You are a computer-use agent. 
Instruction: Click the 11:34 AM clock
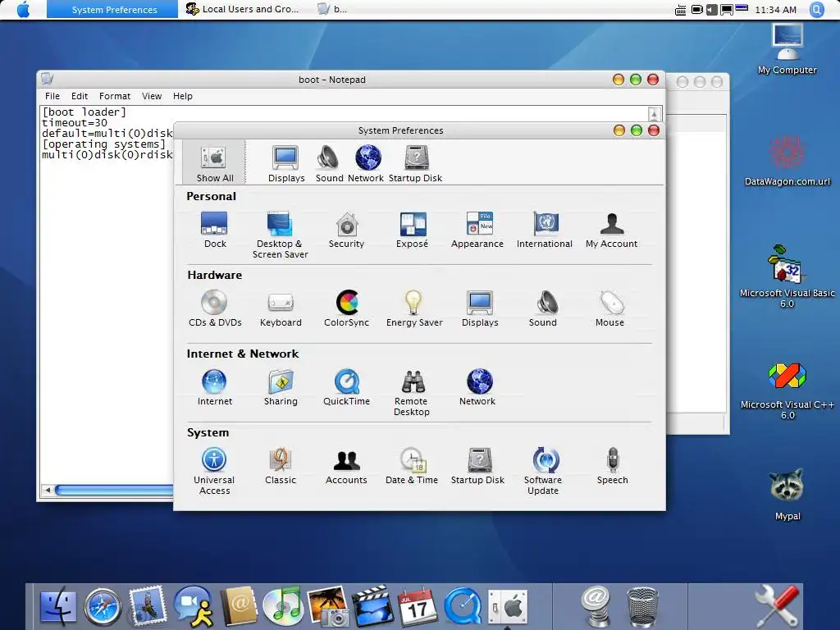pyautogui.click(x=776, y=10)
